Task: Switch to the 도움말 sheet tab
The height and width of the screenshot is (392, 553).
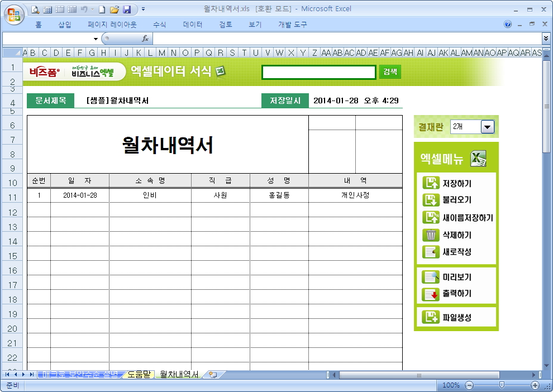Action: [x=139, y=374]
